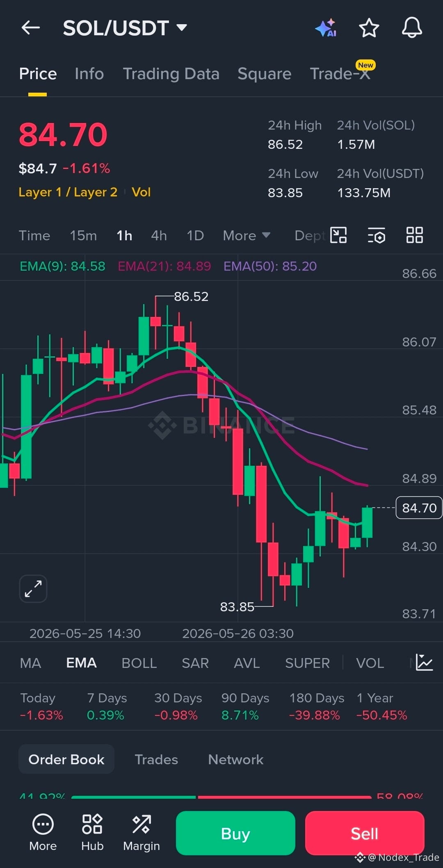This screenshot has width=443, height=868.
Task: Toggle the EMA indicator
Action: (81, 663)
